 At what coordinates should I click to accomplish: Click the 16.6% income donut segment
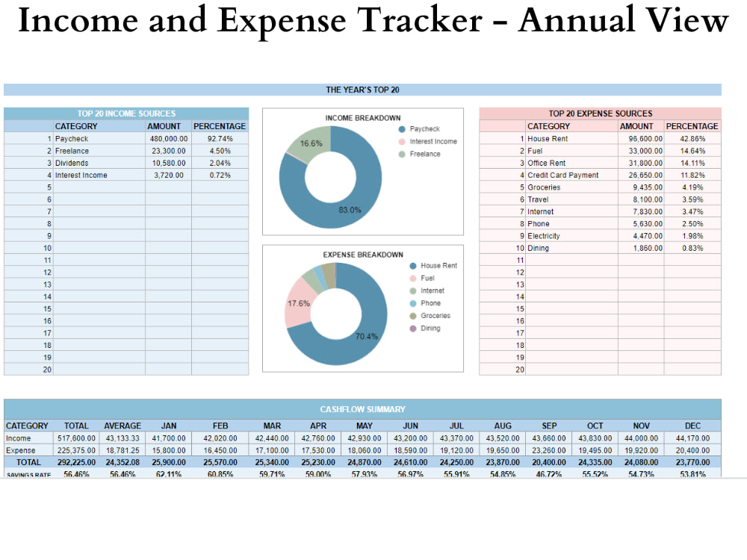coord(311,143)
